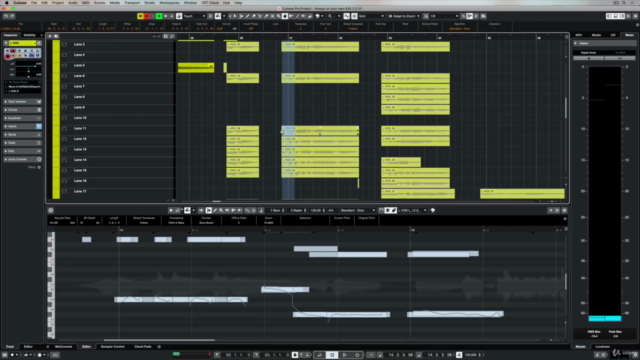
Task: Click the transport Record button
Action: pos(357,355)
